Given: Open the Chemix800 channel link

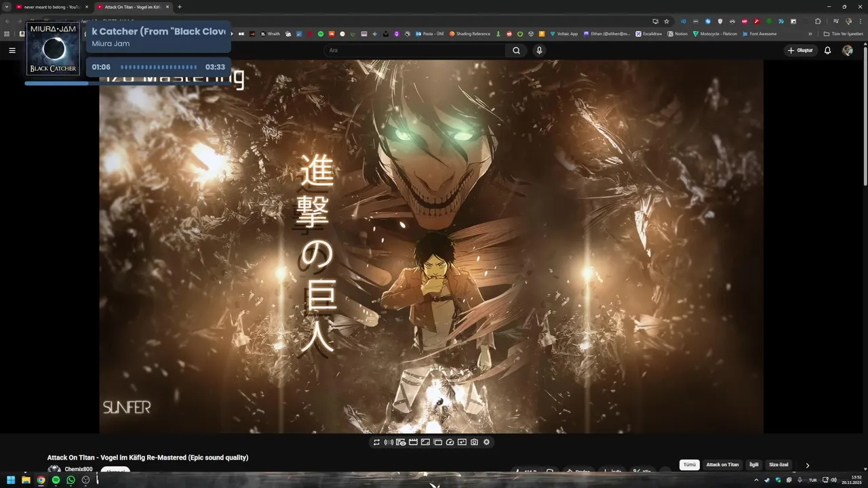Looking at the screenshot, I should click(x=79, y=469).
